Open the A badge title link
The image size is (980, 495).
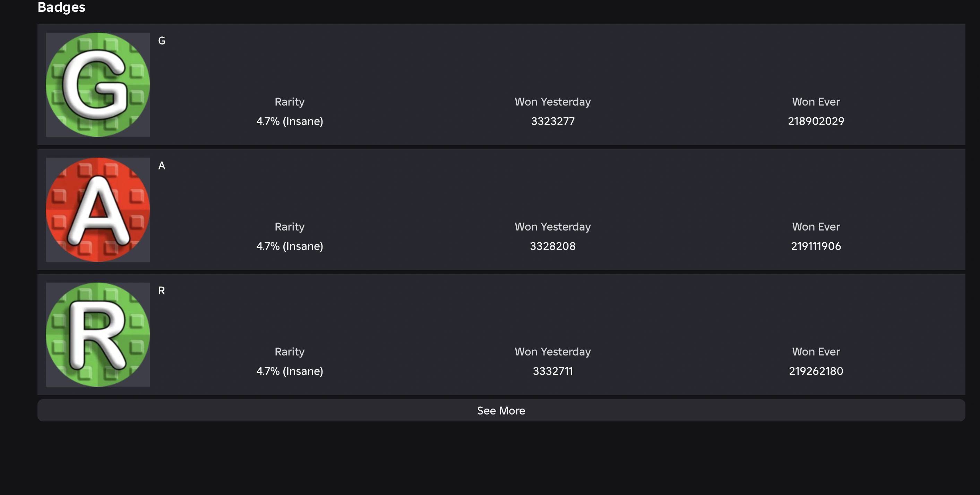coord(162,166)
